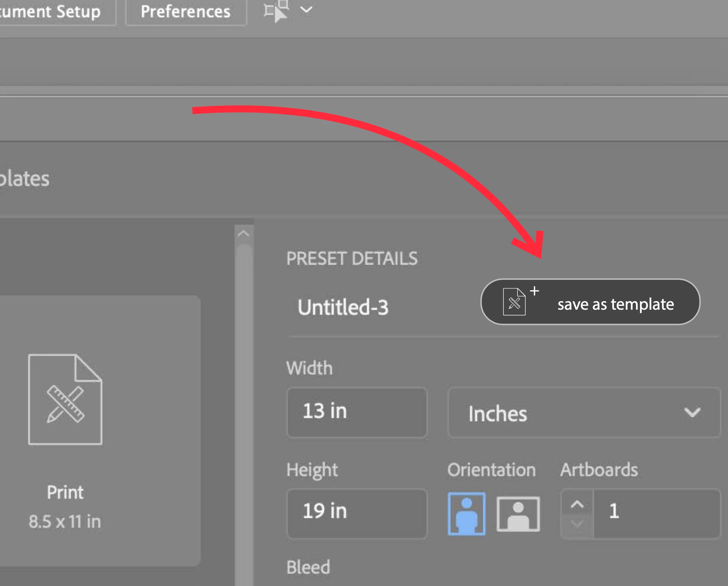The width and height of the screenshot is (728, 586).
Task: Select landscape orientation icon
Action: 518,514
